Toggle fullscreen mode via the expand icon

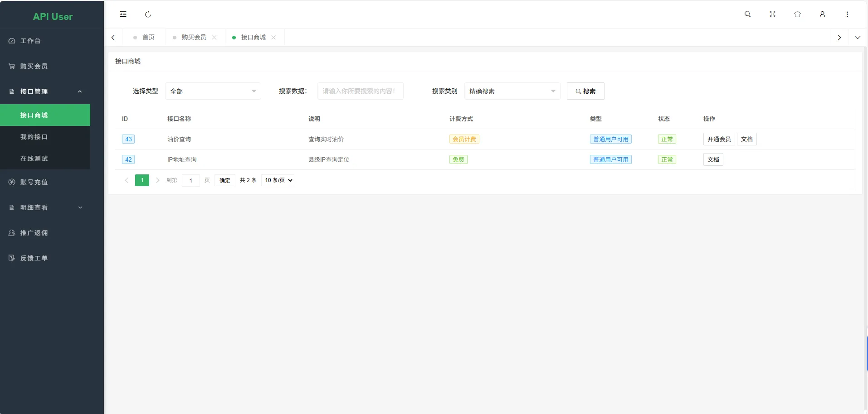coord(772,14)
